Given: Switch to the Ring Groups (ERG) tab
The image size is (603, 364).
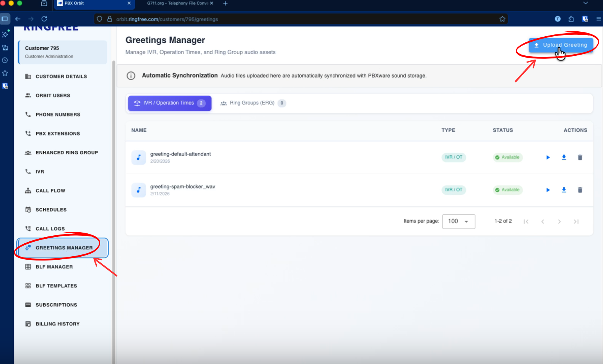Looking at the screenshot, I should point(252,103).
